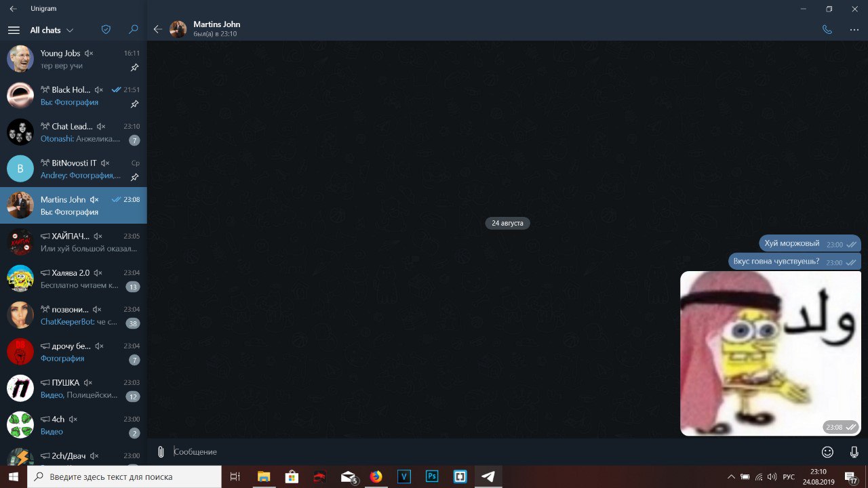Image resolution: width=868 pixels, height=488 pixels.
Task: Open the Халява 2.0 channel
Action: (x=73, y=279)
